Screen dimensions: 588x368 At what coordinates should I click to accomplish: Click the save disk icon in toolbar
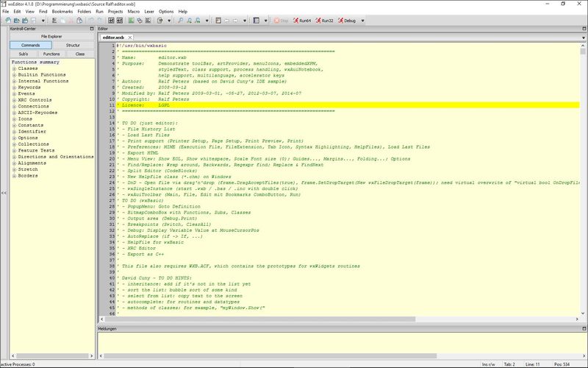tap(32, 21)
